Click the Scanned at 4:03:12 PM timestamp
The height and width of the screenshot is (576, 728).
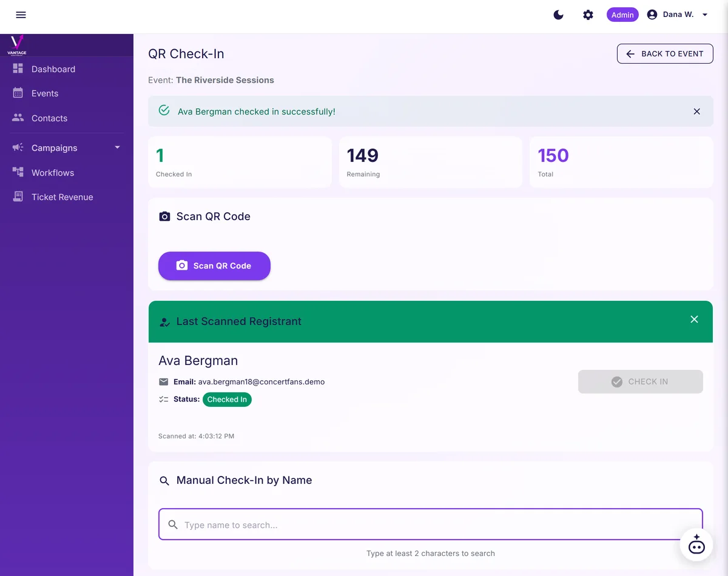pyautogui.click(x=196, y=436)
